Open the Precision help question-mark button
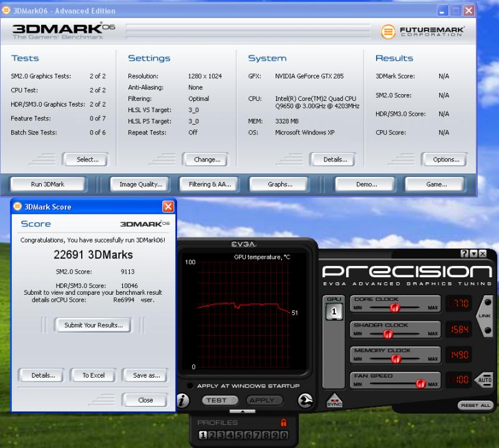The image size is (499, 448). (465, 254)
